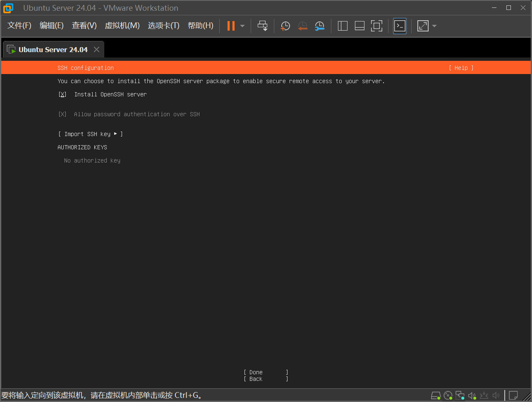Image resolution: width=532 pixels, height=402 pixels.
Task: Close the Ubuntu Server 24.04 tab
Action: [x=96, y=50]
